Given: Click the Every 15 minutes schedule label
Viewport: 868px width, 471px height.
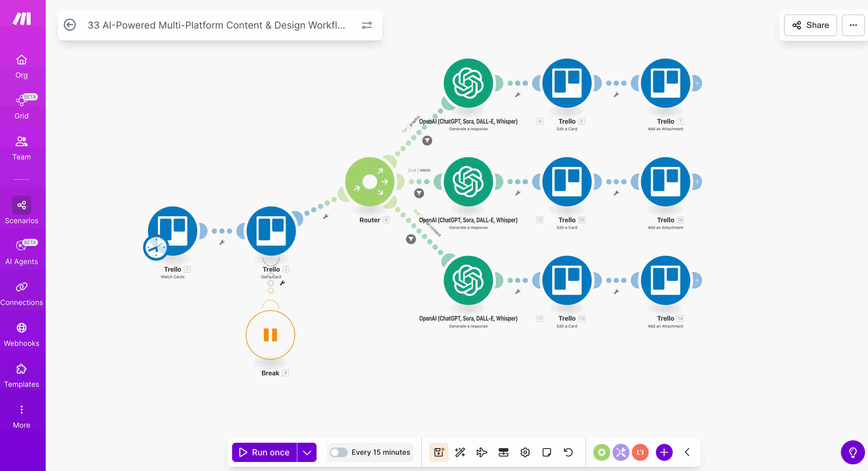Looking at the screenshot, I should pos(380,452).
